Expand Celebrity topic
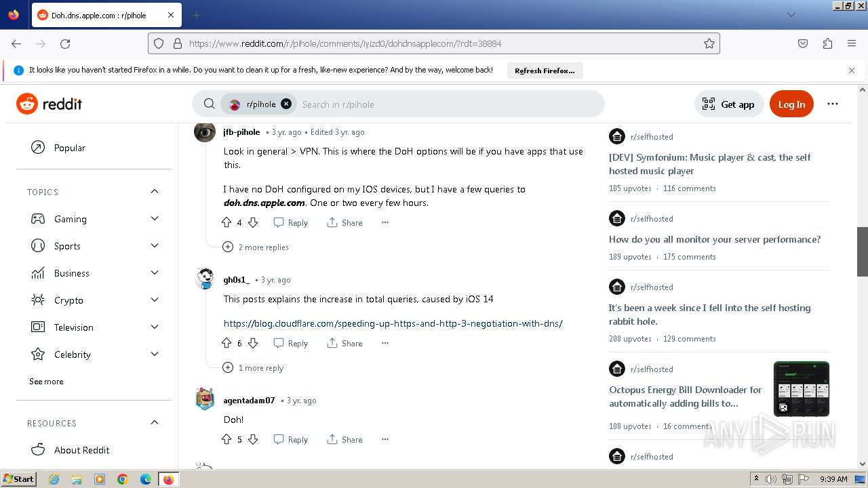The height and width of the screenshot is (488, 868). point(155,354)
